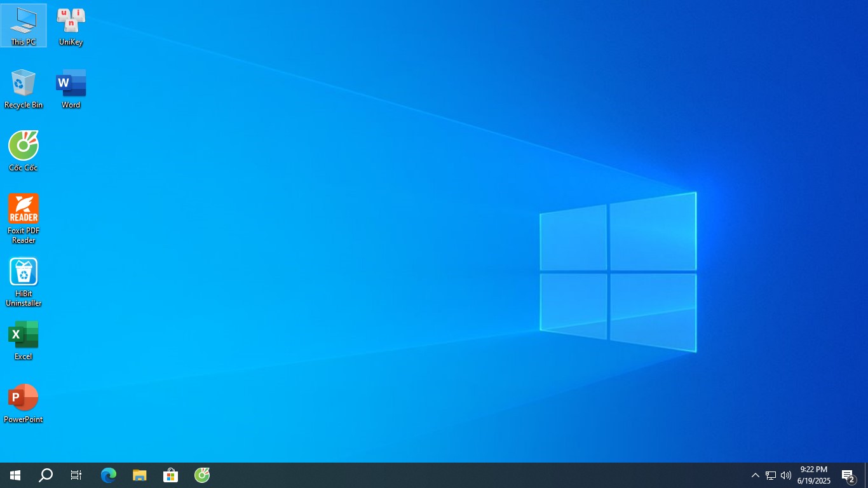Screen dimensions: 868x488
Task: Open File Explorer from the taskbar
Action: [139, 475]
